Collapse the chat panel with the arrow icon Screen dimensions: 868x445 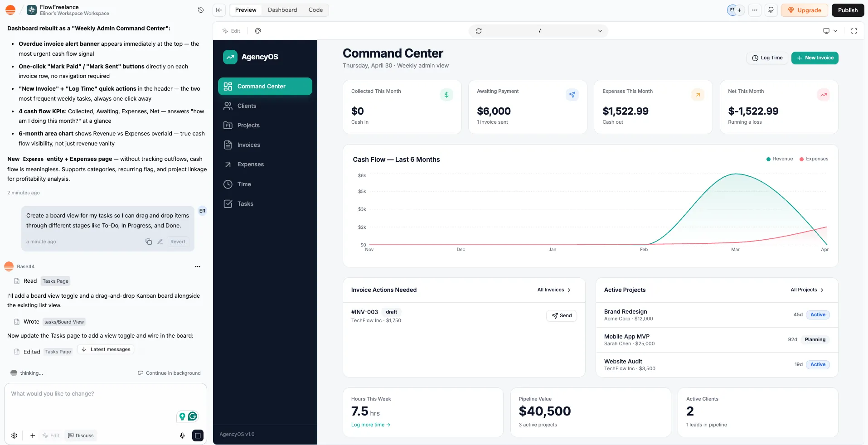(x=219, y=10)
